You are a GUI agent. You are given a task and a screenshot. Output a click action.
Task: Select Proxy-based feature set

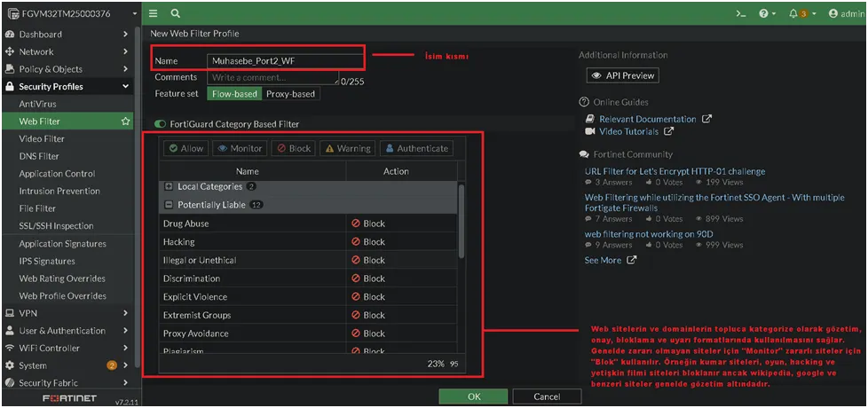pos(290,94)
